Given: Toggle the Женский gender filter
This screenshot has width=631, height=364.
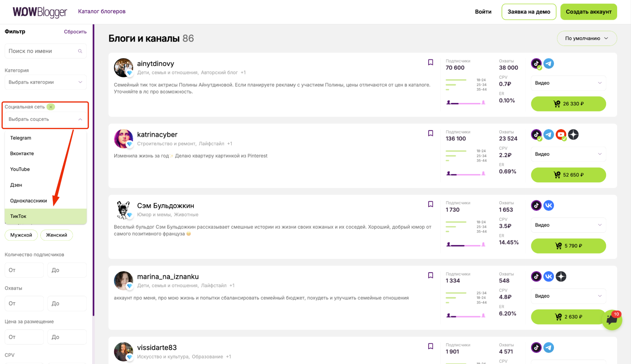Looking at the screenshot, I should (x=57, y=235).
